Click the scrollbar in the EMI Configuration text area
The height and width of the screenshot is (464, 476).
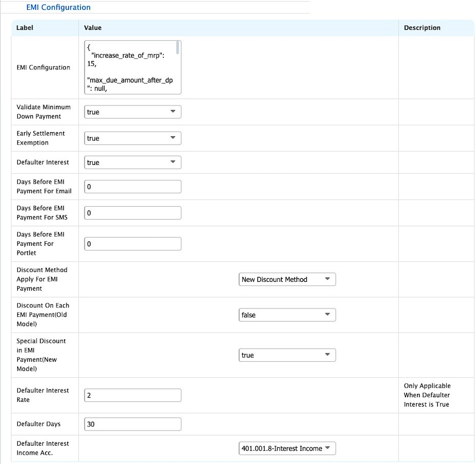pyautogui.click(x=177, y=48)
